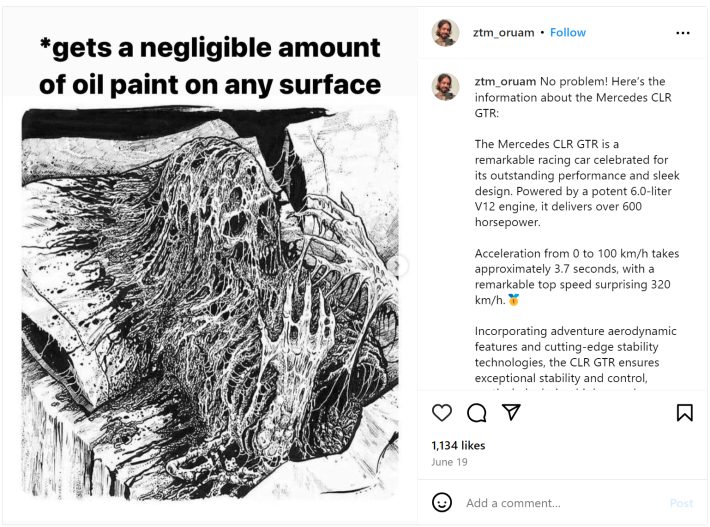The height and width of the screenshot is (527, 710).
Task: Open ztm_oruam username in the caption
Action: click(505, 81)
